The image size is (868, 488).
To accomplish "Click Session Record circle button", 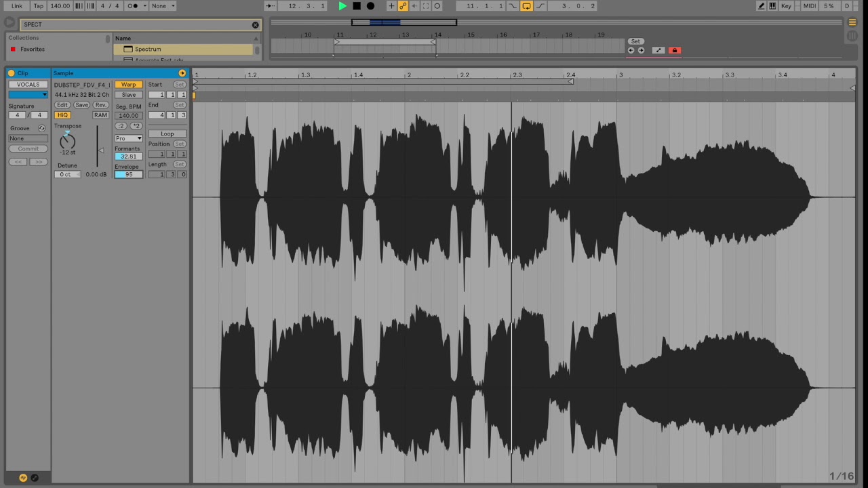I will (x=437, y=6).
